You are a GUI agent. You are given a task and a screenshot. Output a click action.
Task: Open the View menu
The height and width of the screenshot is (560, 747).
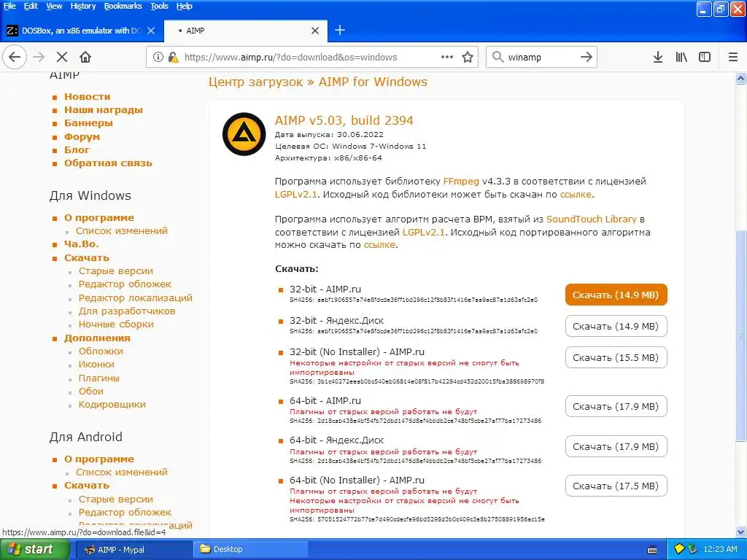54,6
